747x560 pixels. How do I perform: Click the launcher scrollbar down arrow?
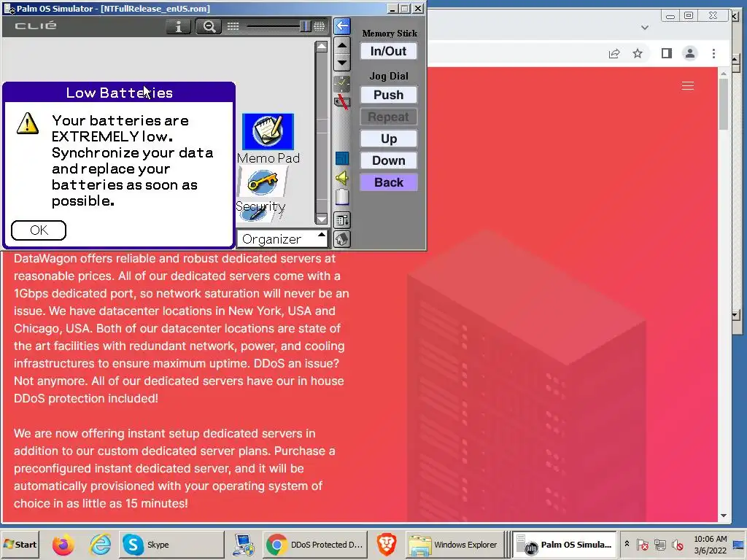point(322,219)
